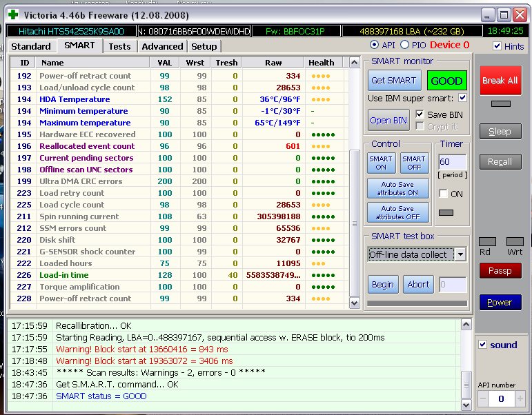Click the Name column header
Screen dimensions: 532x415
coord(92,63)
